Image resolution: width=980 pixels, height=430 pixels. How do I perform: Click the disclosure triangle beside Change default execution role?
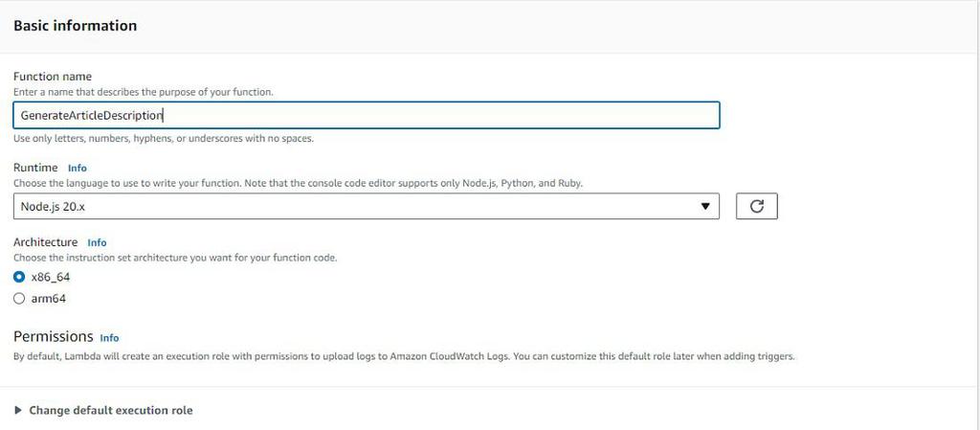(x=18, y=411)
